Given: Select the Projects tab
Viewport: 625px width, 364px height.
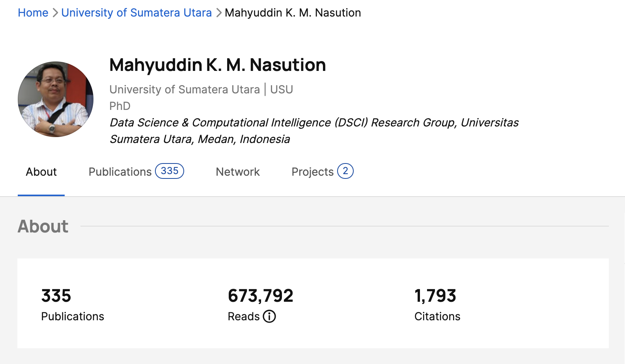Looking at the screenshot, I should [312, 172].
